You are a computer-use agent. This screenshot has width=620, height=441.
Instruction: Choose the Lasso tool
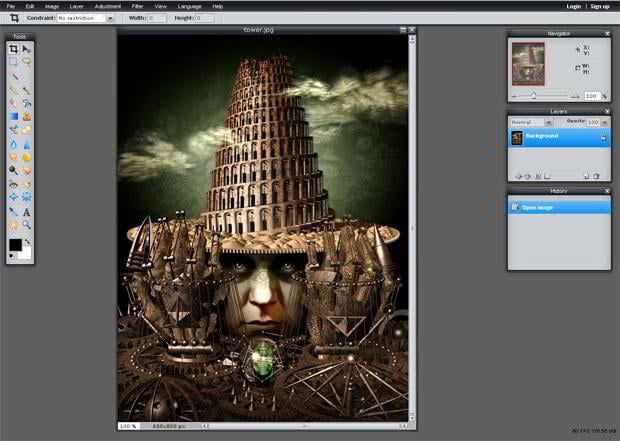(x=27, y=61)
